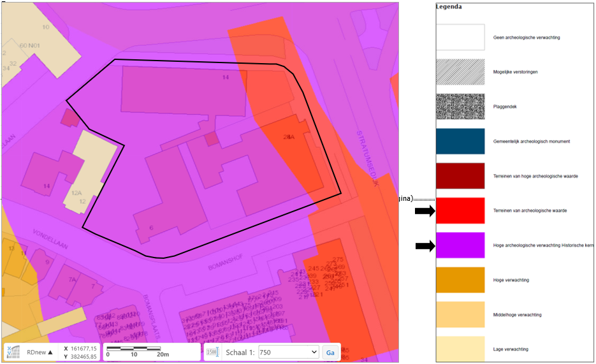
Task: Click the coordinate system grid icon
Action: (x=15, y=353)
